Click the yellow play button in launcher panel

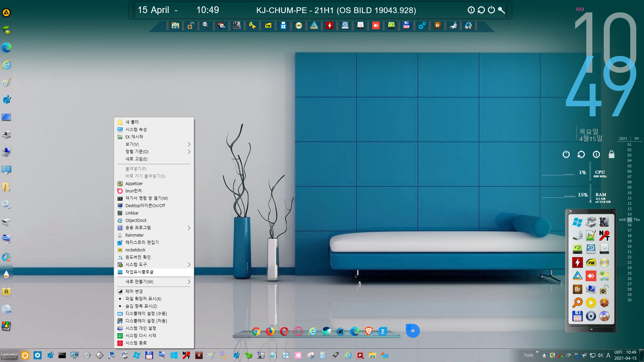(x=591, y=303)
